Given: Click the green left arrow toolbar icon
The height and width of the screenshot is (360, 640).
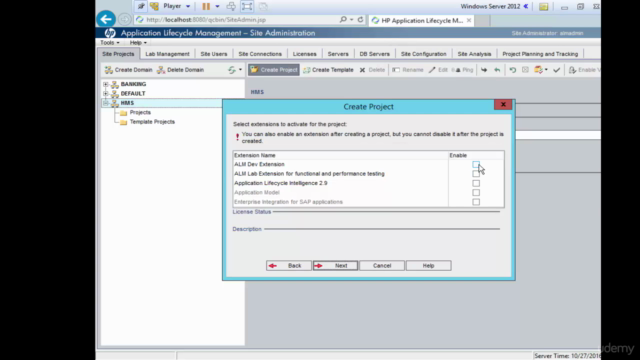Looking at the screenshot, I should click(x=497, y=70).
